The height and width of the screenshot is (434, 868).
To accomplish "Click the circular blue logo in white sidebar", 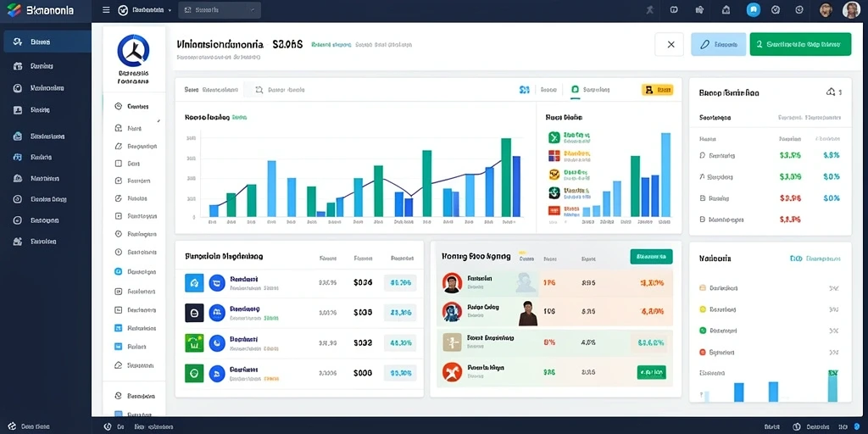I will (133, 52).
